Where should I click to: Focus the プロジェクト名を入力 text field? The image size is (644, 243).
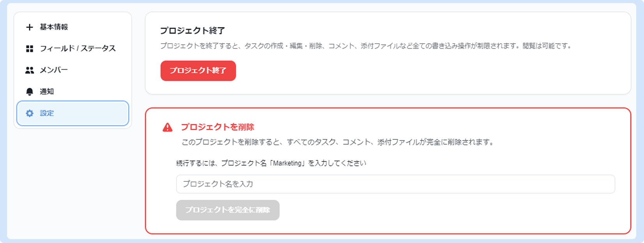pyautogui.click(x=395, y=184)
